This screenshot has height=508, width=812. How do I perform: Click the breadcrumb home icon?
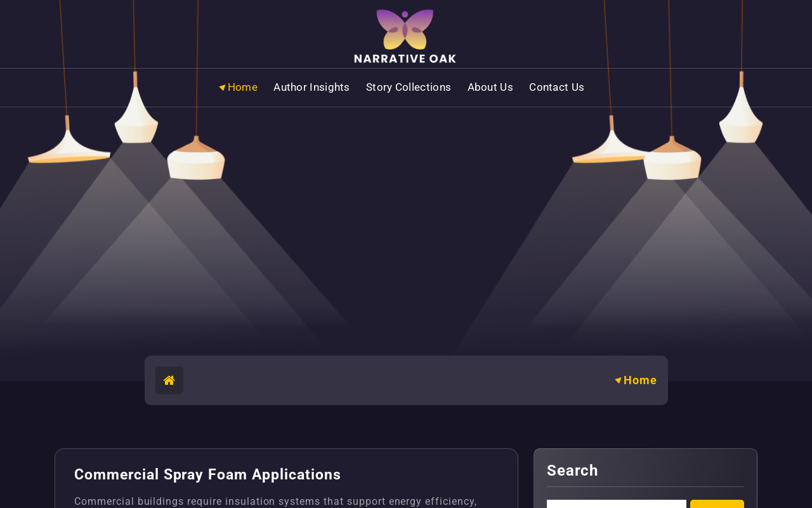tap(169, 380)
